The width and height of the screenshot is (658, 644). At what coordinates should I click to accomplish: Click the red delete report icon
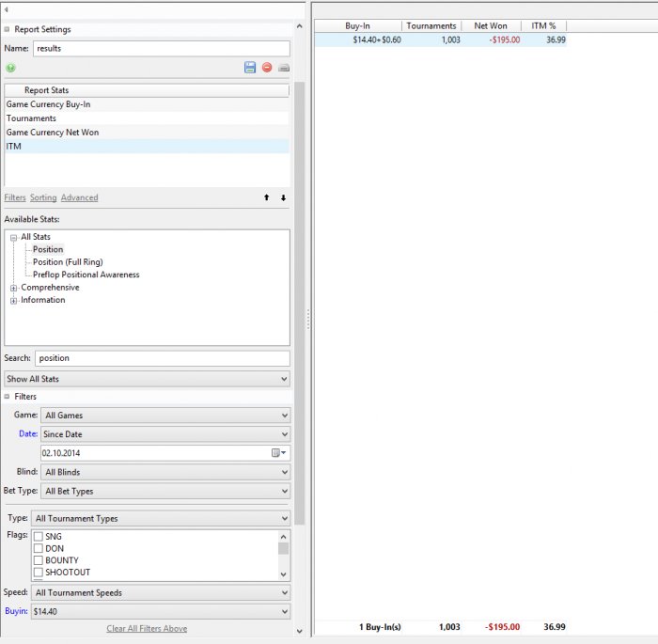pyautogui.click(x=267, y=68)
